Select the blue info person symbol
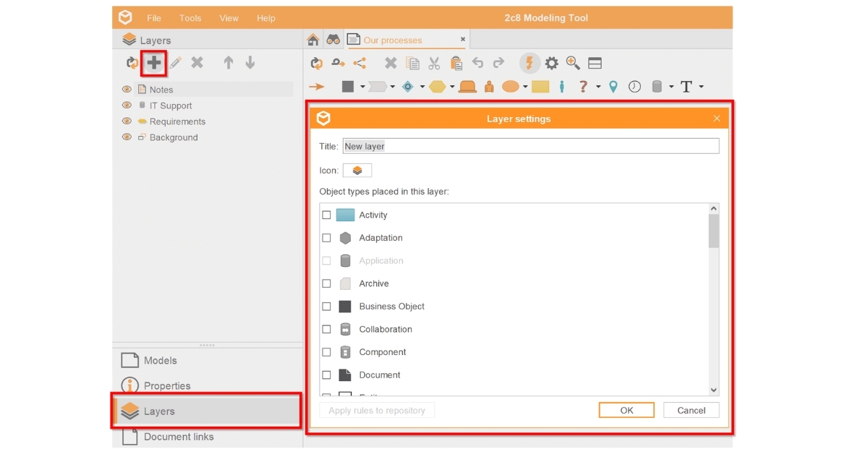 (562, 87)
